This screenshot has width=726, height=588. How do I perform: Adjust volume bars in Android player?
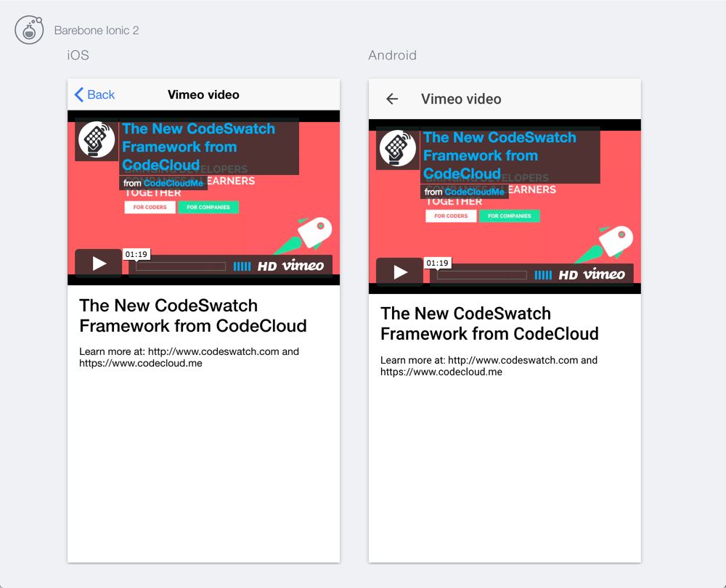(543, 275)
